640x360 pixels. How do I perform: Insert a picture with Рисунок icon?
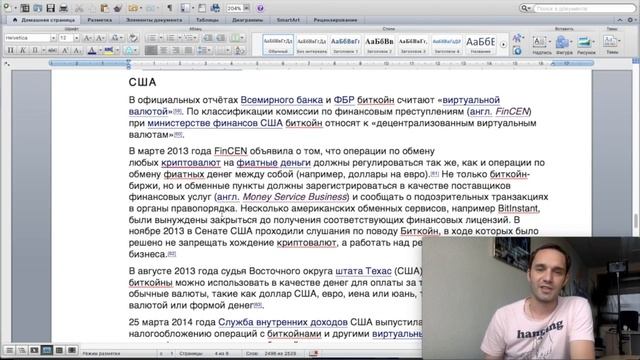pos(586,44)
